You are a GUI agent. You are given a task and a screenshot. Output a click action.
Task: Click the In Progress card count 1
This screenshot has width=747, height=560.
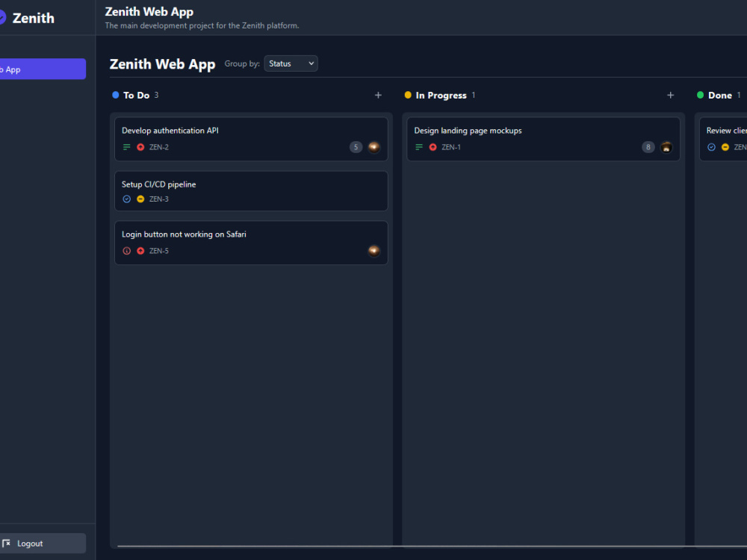click(474, 96)
